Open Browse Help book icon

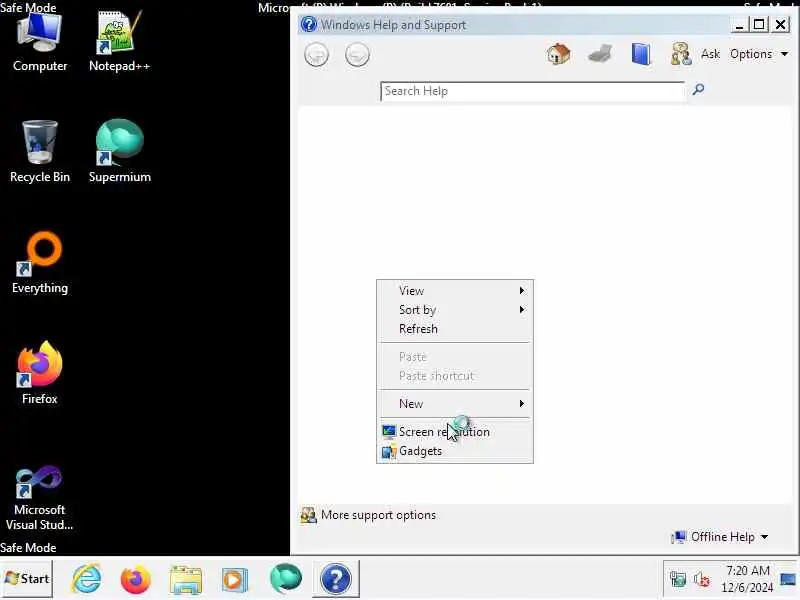[641, 54]
